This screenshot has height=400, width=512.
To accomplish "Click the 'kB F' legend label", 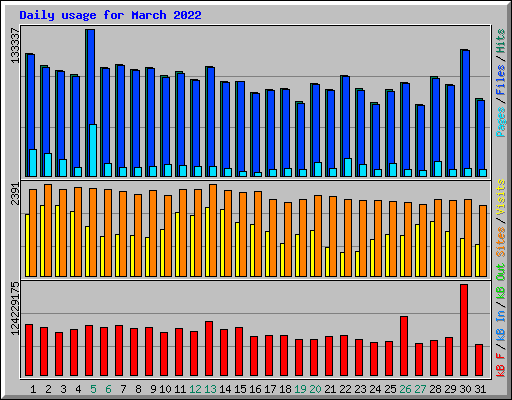I will pos(501,365).
